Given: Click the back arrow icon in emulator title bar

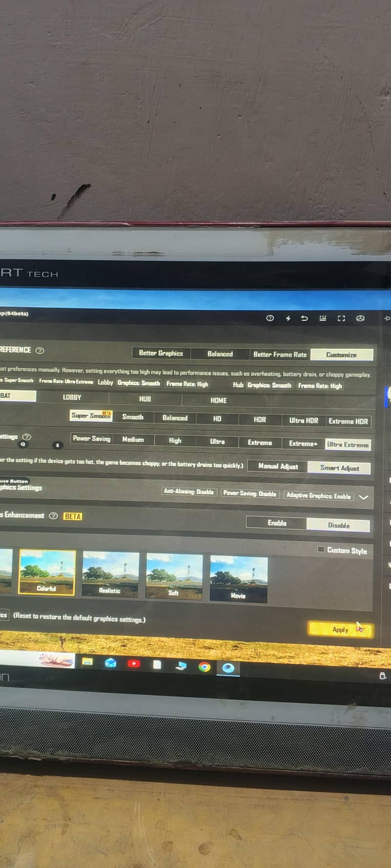Looking at the screenshot, I should tap(304, 318).
